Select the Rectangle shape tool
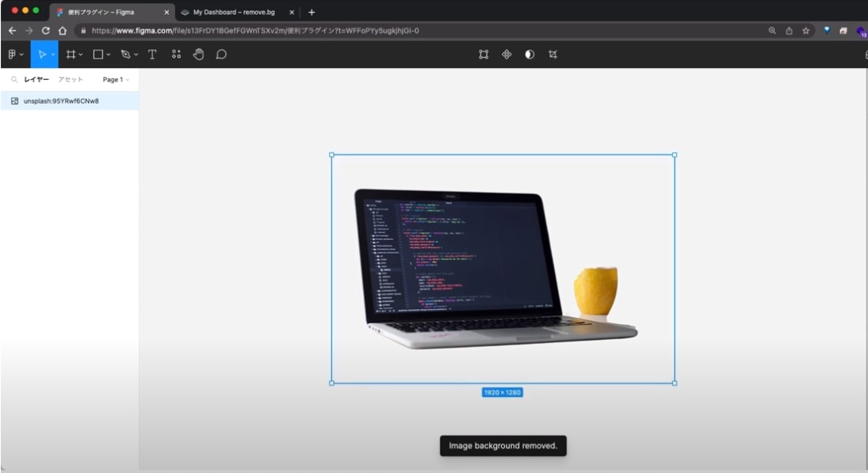Viewport: 868px width, 473px height. [98, 54]
